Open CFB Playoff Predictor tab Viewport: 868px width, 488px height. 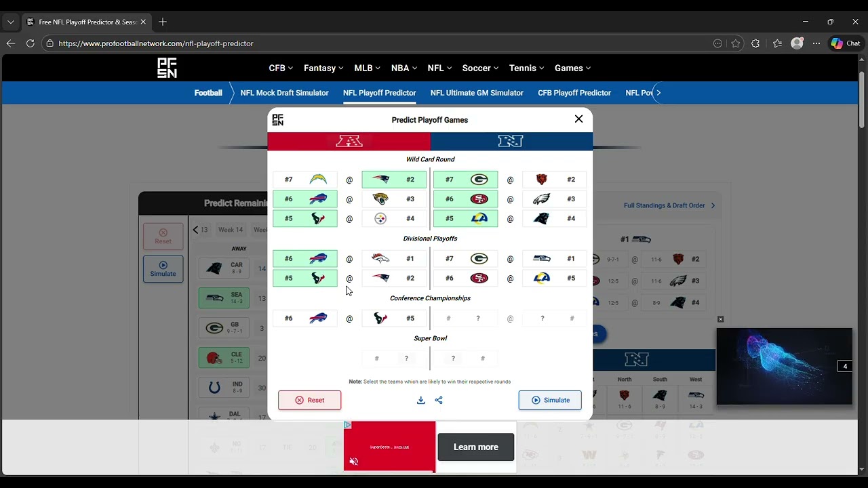coord(574,93)
